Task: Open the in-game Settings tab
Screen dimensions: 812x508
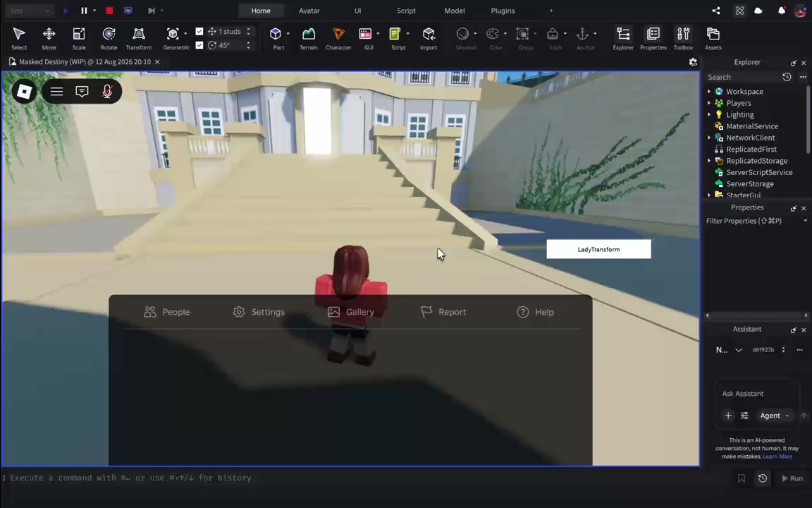Action: pos(259,312)
